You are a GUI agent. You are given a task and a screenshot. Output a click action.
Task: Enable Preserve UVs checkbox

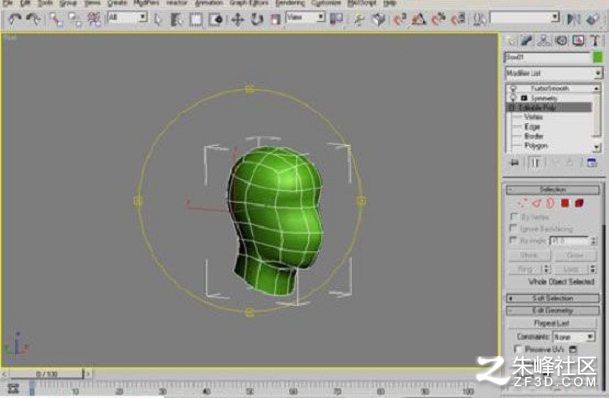point(518,349)
